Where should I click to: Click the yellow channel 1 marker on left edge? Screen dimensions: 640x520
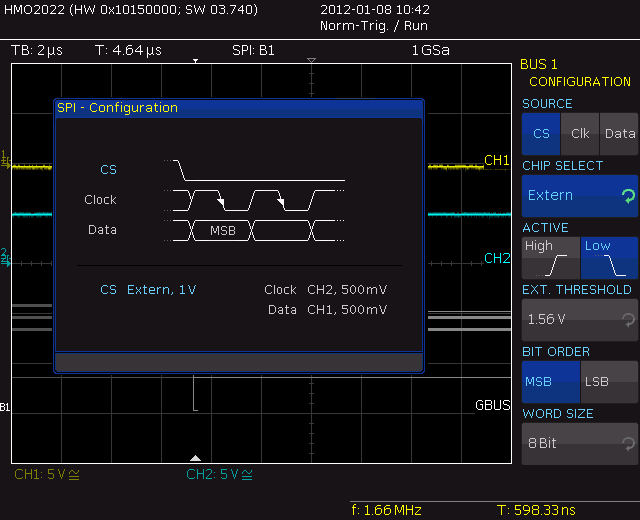pos(5,159)
